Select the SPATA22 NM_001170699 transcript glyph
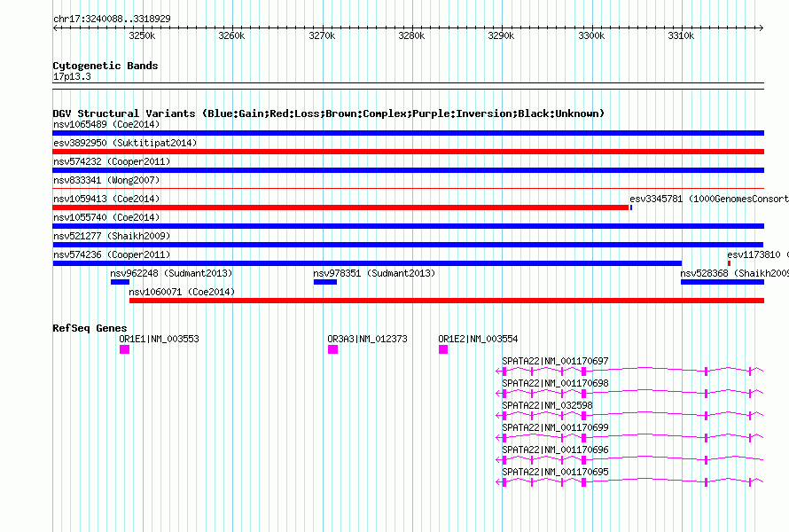This screenshot has height=532, width=789. pyautogui.click(x=629, y=438)
